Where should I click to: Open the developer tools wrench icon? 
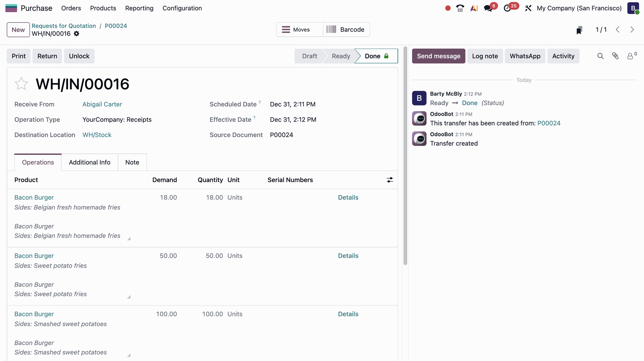tap(528, 8)
